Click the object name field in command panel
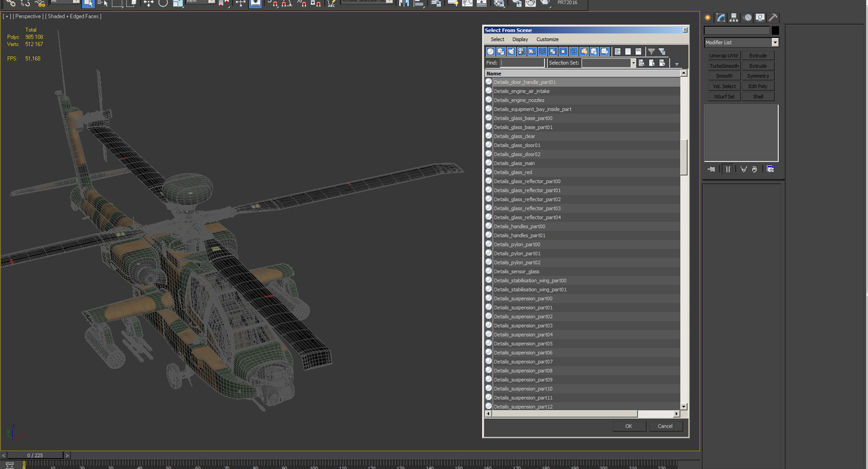Image resolution: width=868 pixels, height=469 pixels. click(x=737, y=30)
